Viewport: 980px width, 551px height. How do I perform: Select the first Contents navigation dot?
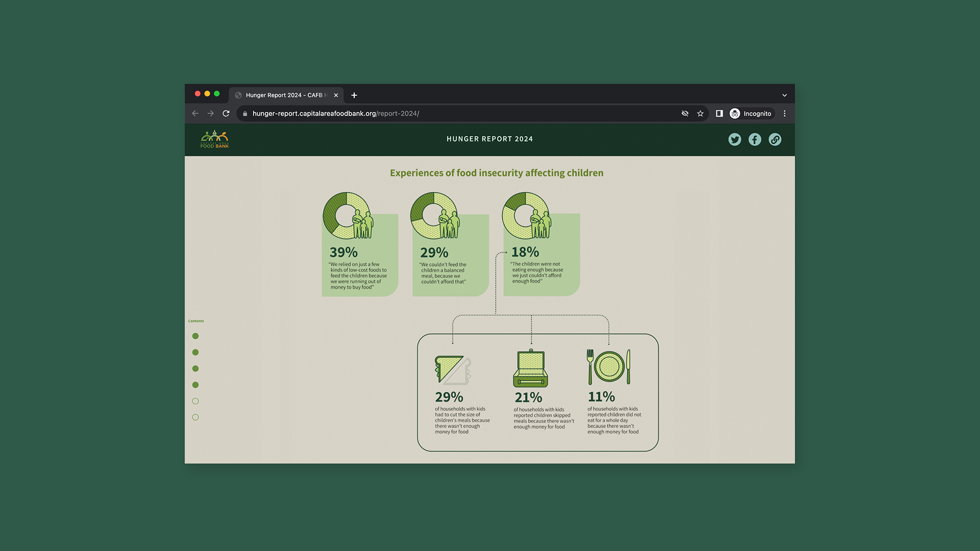click(x=195, y=336)
